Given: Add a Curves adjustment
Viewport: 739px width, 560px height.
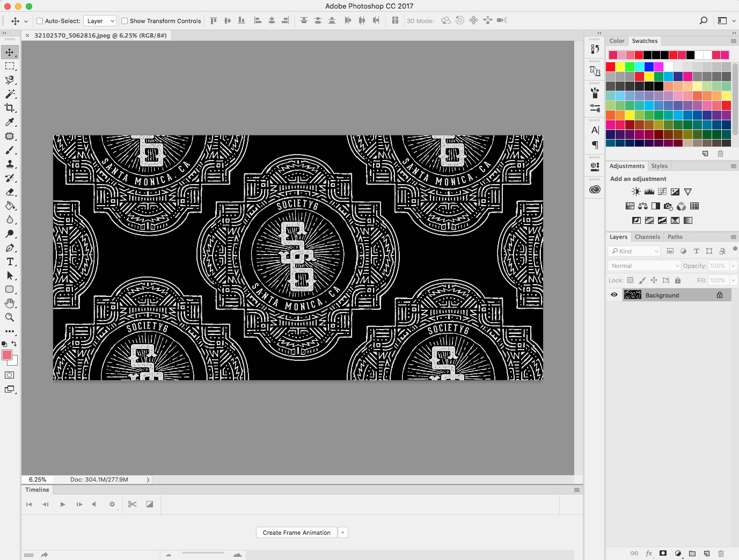Looking at the screenshot, I should point(662,192).
